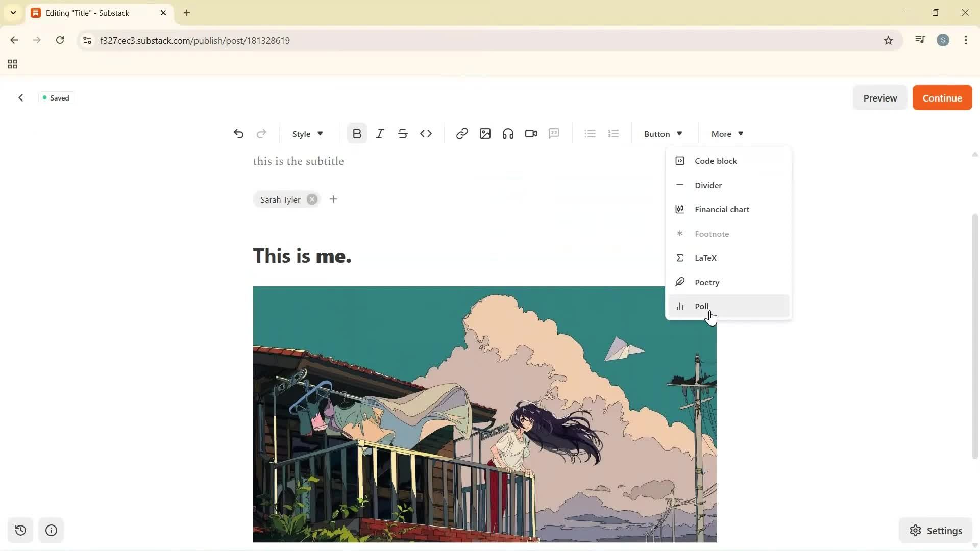This screenshot has width=980, height=551.
Task: Click Continue to proceed with publishing
Action: point(942,97)
